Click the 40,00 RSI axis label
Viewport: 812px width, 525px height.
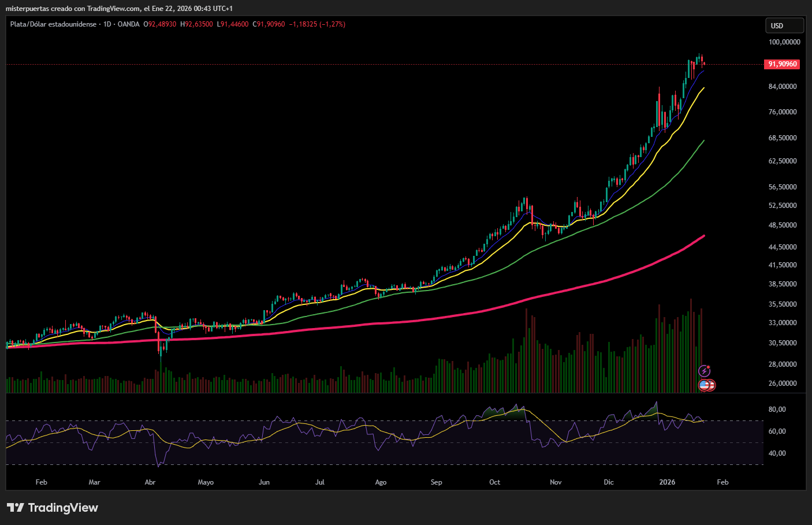point(777,453)
